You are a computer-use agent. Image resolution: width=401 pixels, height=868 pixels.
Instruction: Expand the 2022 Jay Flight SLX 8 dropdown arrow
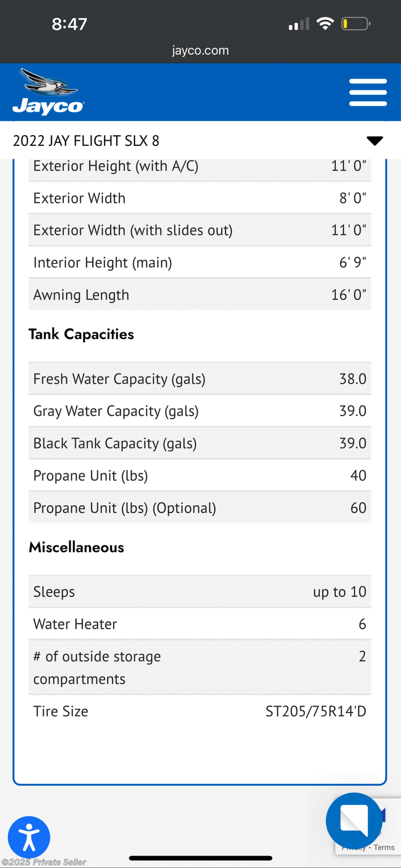pyautogui.click(x=374, y=141)
